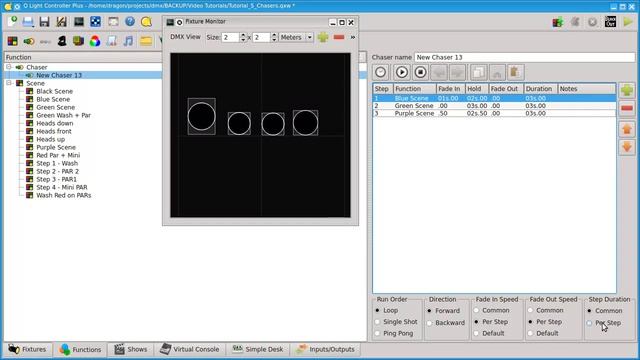640x360 pixels.
Task: Add fixture in Fixture Monitor
Action: [x=323, y=37]
